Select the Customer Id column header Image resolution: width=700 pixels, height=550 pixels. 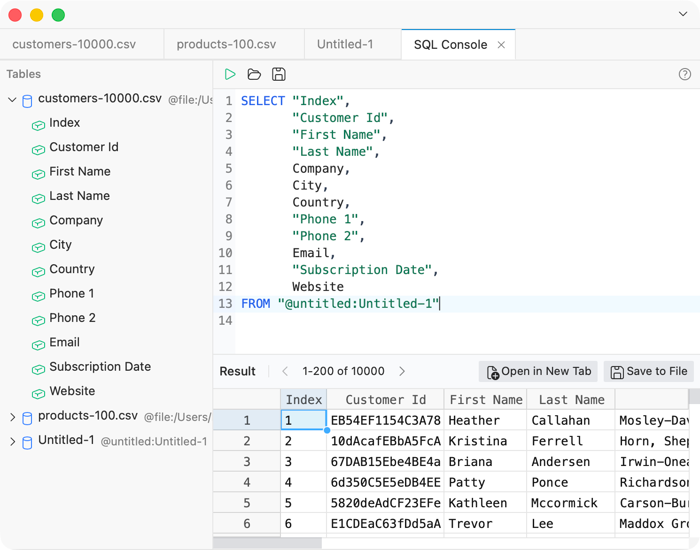[x=385, y=399]
